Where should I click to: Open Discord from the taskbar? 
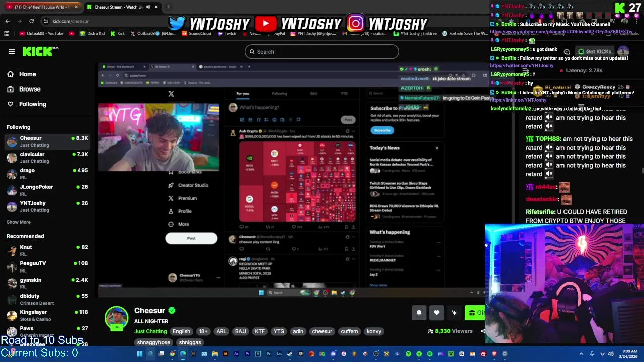point(333,354)
